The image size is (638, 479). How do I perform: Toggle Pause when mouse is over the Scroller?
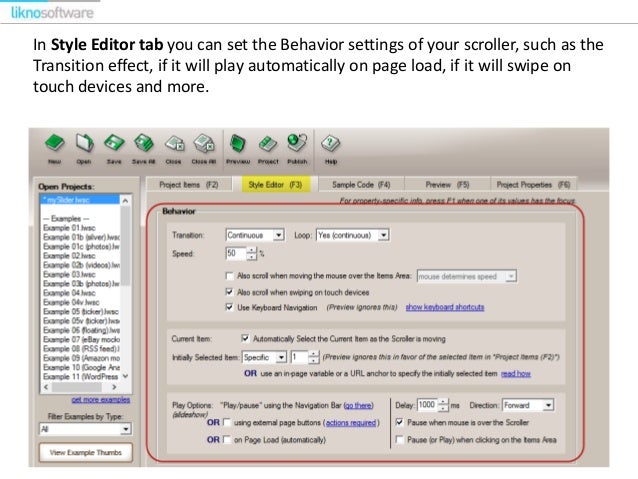point(400,422)
